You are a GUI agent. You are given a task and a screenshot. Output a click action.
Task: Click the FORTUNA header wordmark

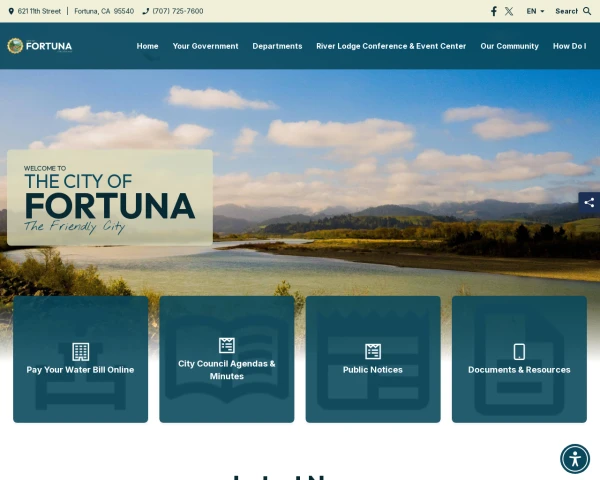click(x=49, y=46)
